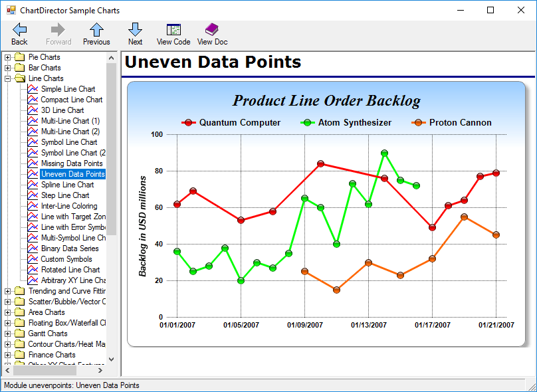The image size is (537, 392).
Task: Click the Back arrow toolbar icon
Action: (x=19, y=30)
